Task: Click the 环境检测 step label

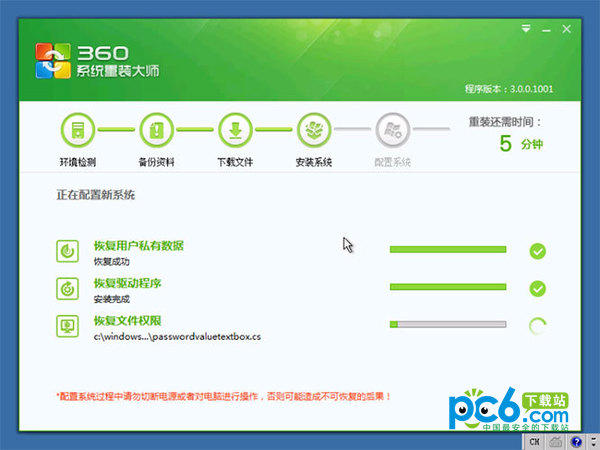Action: point(78,162)
